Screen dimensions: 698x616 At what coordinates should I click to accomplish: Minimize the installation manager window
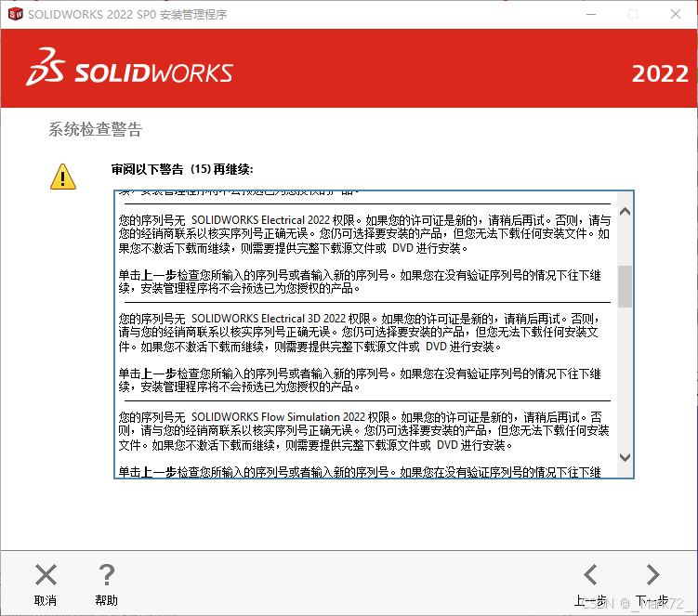pyautogui.click(x=591, y=14)
